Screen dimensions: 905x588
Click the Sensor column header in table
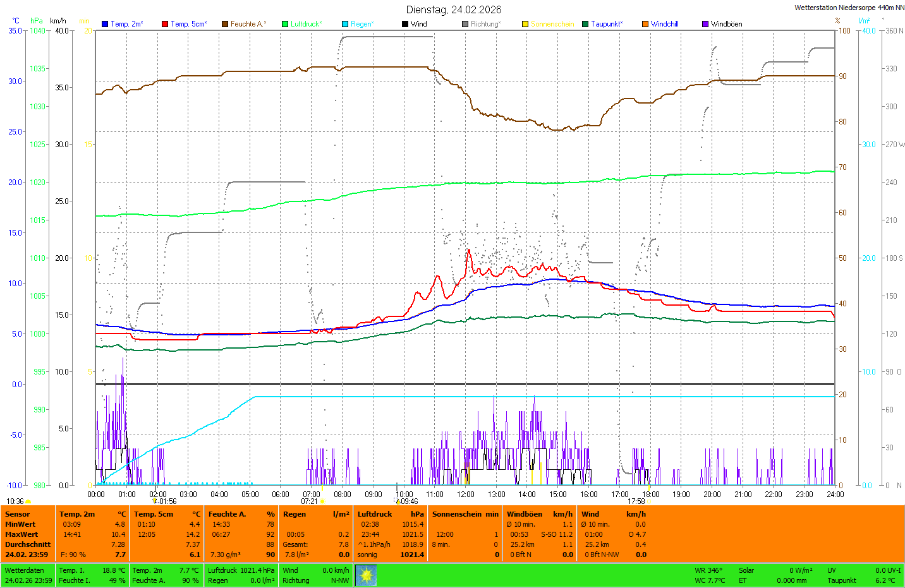tap(18, 514)
